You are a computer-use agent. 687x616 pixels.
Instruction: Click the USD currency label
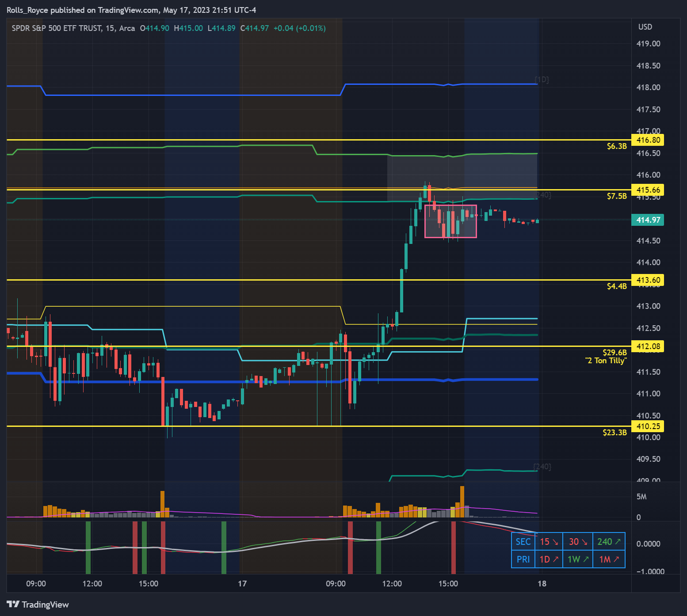pyautogui.click(x=645, y=27)
